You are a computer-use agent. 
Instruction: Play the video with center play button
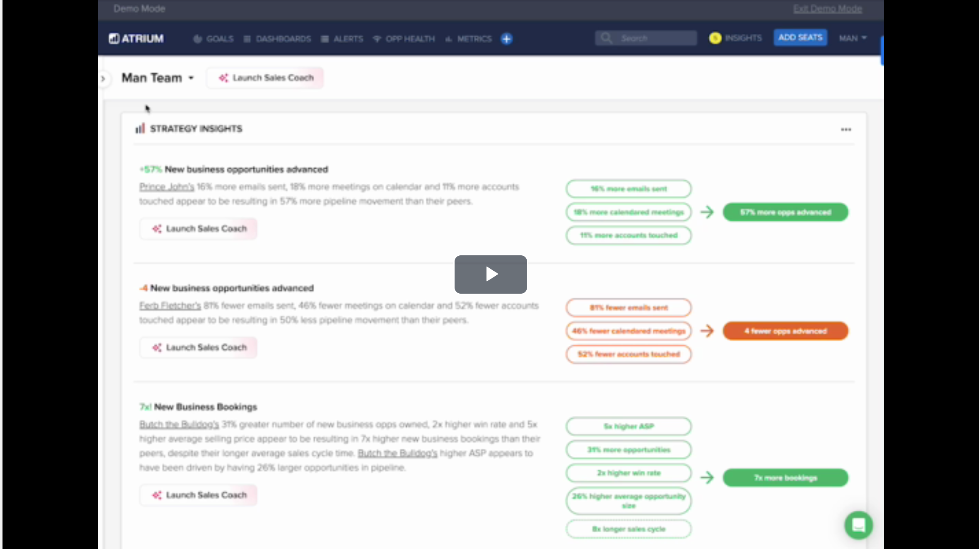point(491,274)
